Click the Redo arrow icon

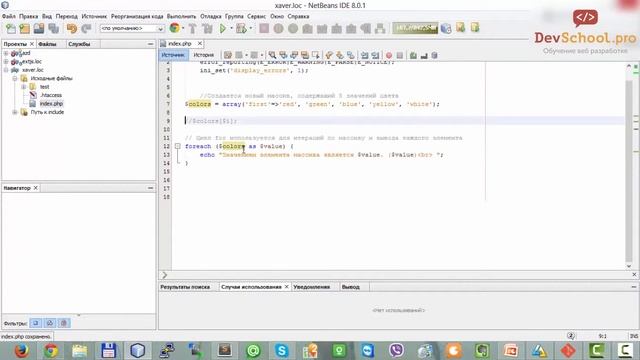86,29
